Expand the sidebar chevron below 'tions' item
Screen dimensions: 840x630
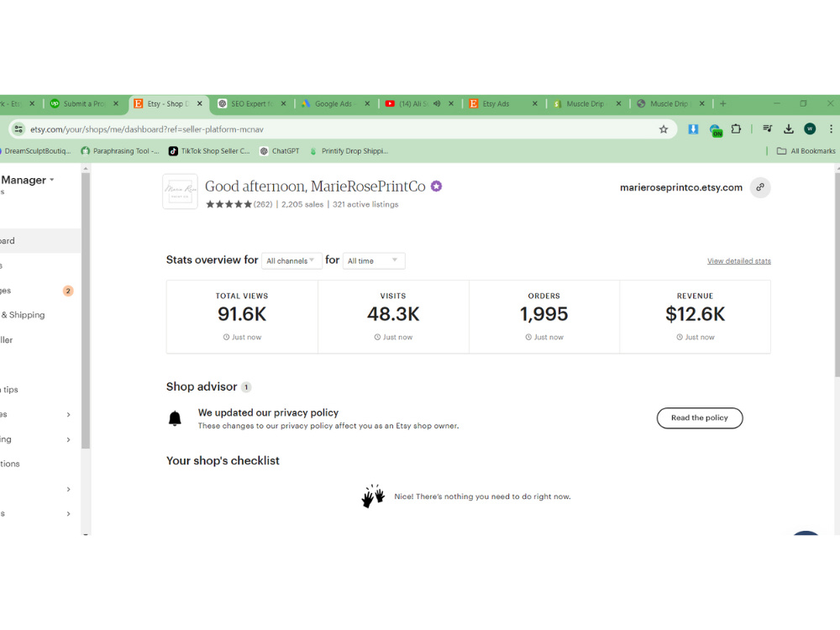click(x=68, y=489)
